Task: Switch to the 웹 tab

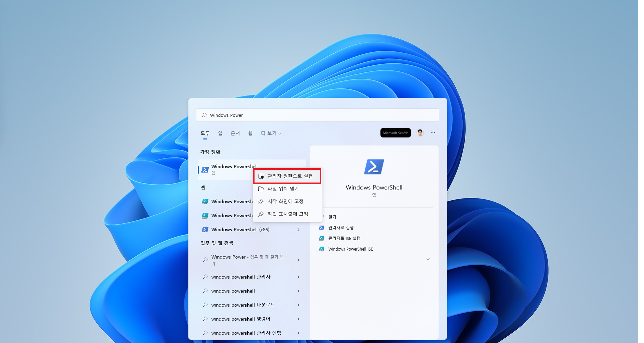Action: [x=251, y=133]
